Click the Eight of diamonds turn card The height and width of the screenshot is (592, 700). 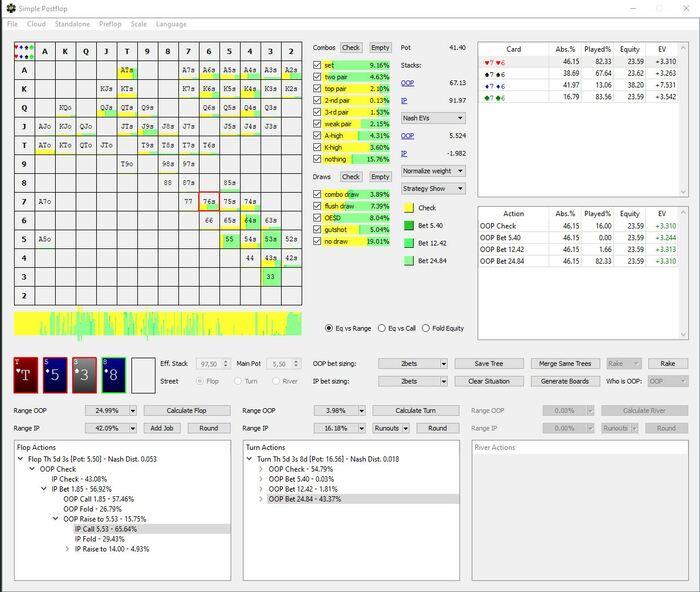click(x=115, y=376)
